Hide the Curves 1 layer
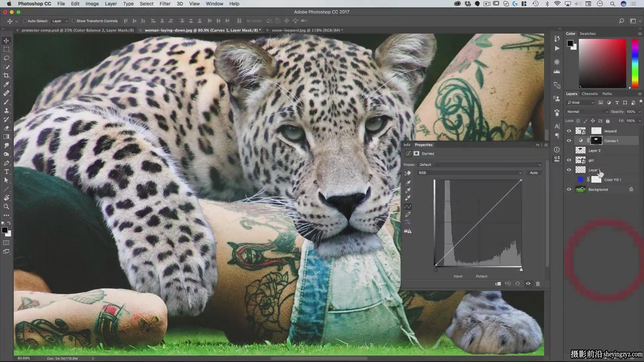Screen dimensions: 644x362 [x=569, y=141]
